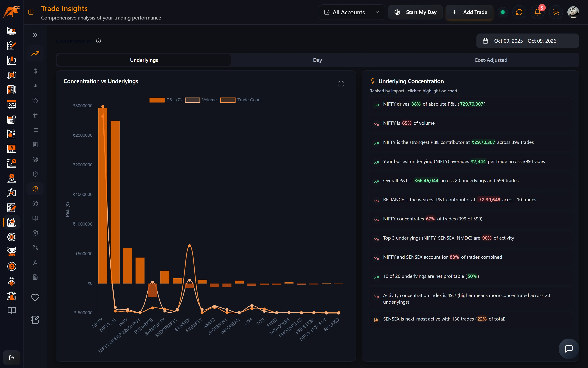Switch to the Day tab
588x368 pixels.
(x=317, y=60)
